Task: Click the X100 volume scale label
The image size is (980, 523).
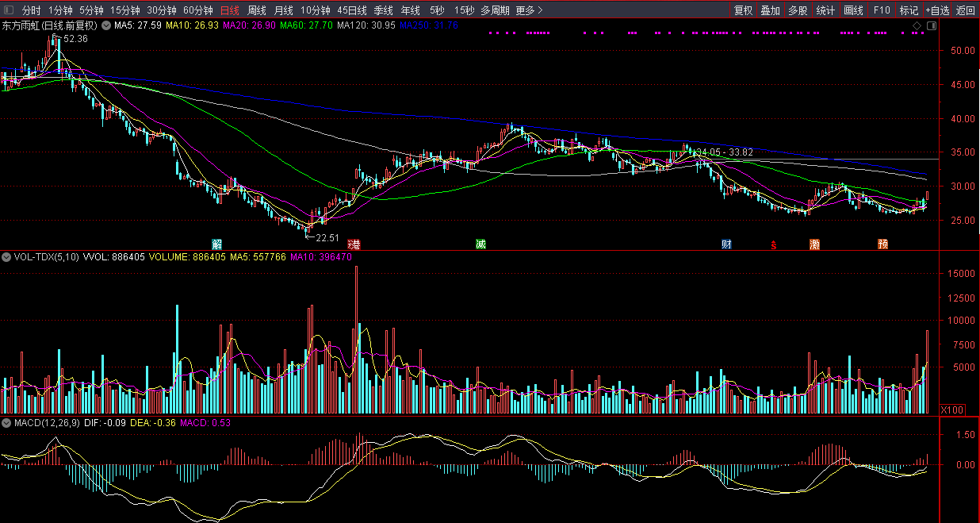Action: click(951, 410)
